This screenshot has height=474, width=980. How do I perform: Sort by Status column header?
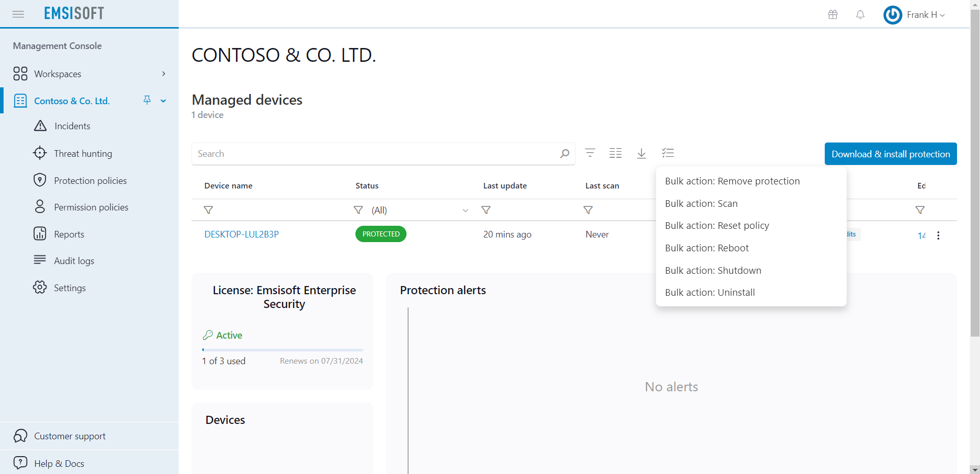click(367, 186)
